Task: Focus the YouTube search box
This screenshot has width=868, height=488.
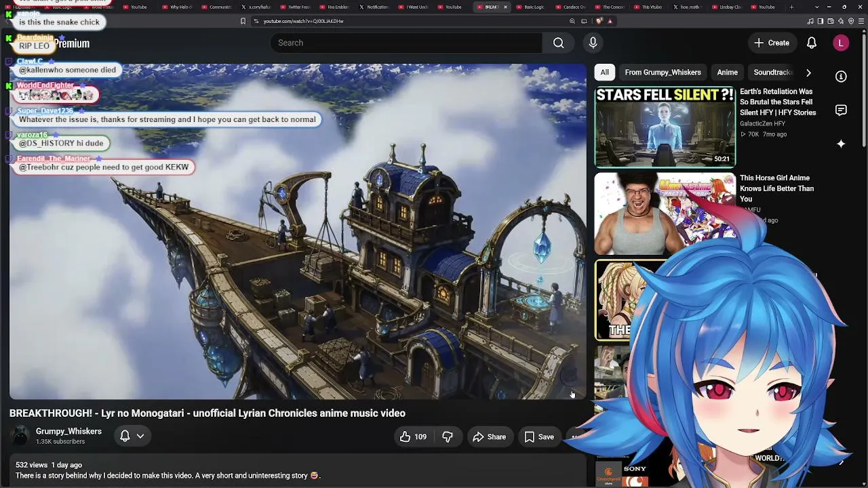Action: pos(406,43)
